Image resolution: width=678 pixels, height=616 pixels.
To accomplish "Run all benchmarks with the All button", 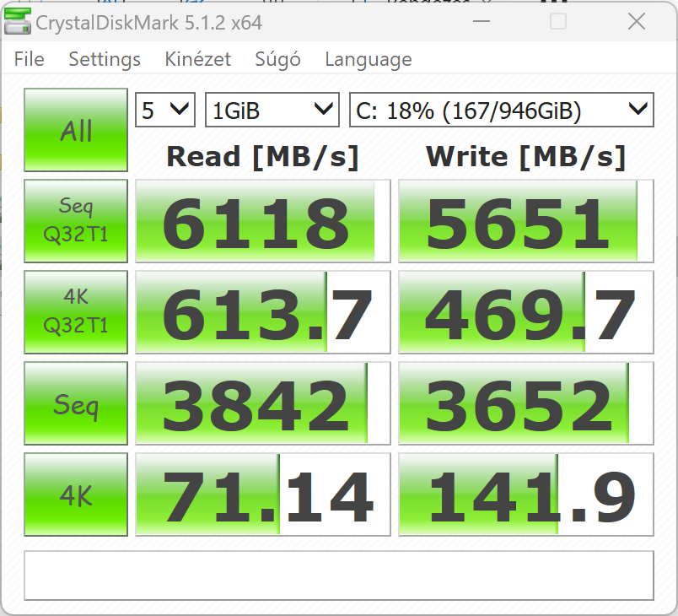I will pyautogui.click(x=76, y=130).
